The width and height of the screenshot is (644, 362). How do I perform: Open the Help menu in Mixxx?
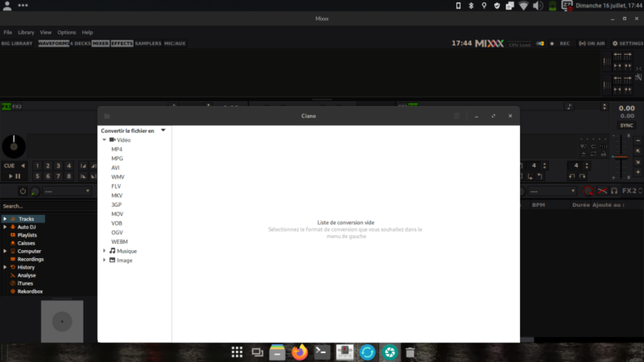click(x=87, y=32)
